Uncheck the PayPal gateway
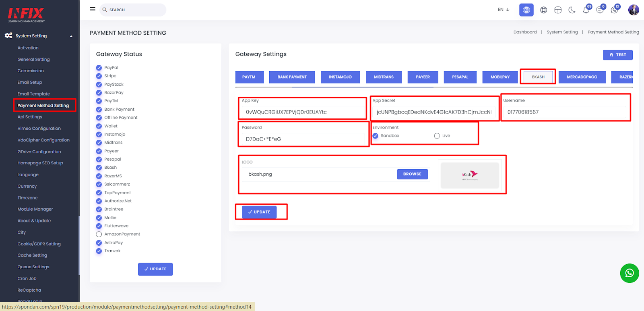This screenshot has height=311, width=644. [99, 68]
